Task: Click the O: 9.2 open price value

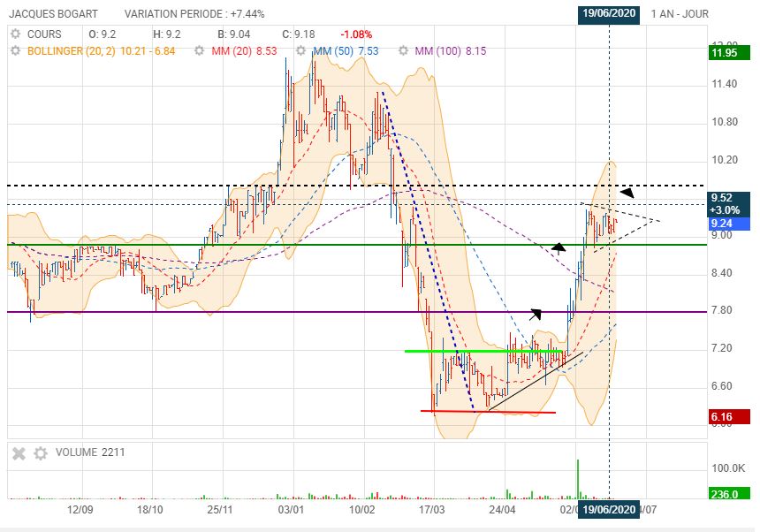Action: coord(103,34)
